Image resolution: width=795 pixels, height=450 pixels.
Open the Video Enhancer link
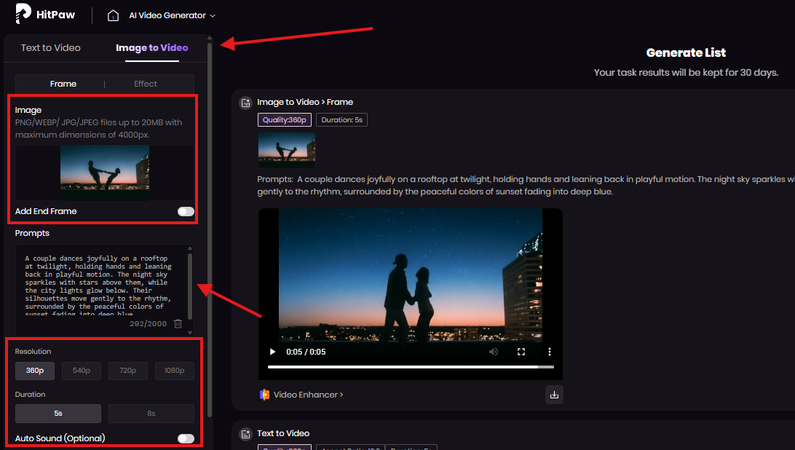(x=308, y=395)
